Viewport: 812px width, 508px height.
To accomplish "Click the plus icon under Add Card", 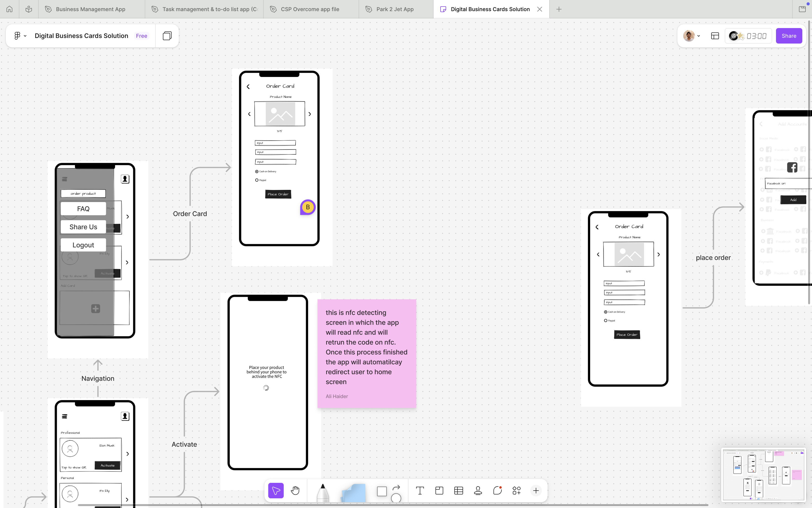I will click(96, 308).
